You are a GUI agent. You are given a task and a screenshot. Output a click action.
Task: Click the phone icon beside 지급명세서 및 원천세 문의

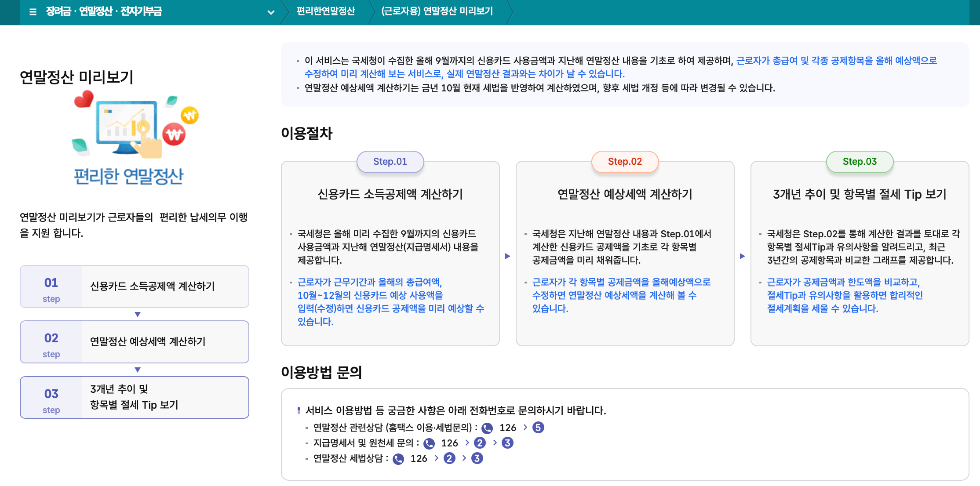[x=429, y=443]
